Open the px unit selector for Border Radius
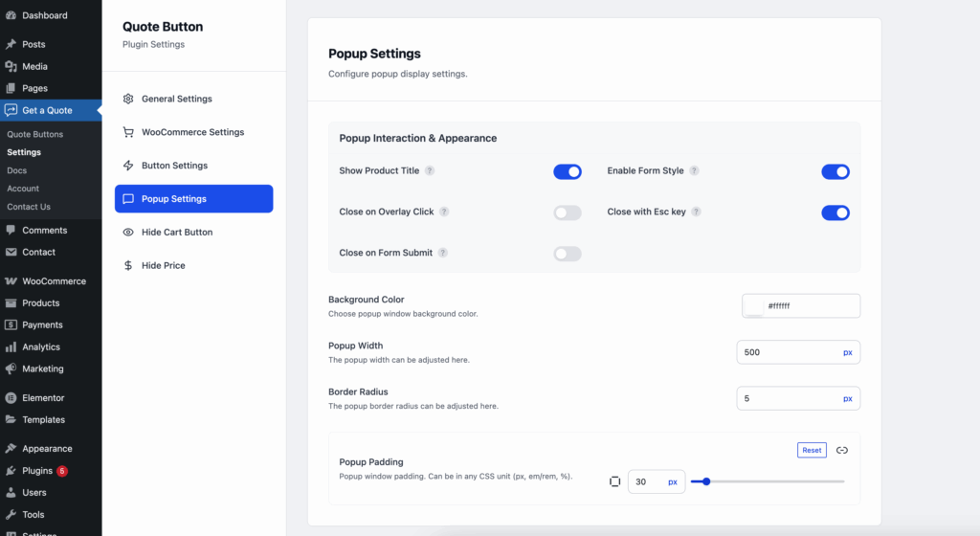 click(x=847, y=398)
